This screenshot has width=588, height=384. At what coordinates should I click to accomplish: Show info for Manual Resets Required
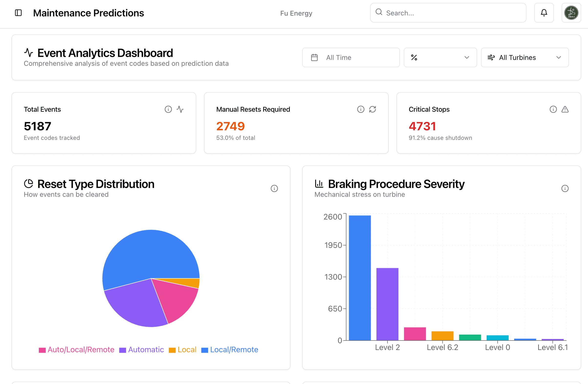pos(361,109)
